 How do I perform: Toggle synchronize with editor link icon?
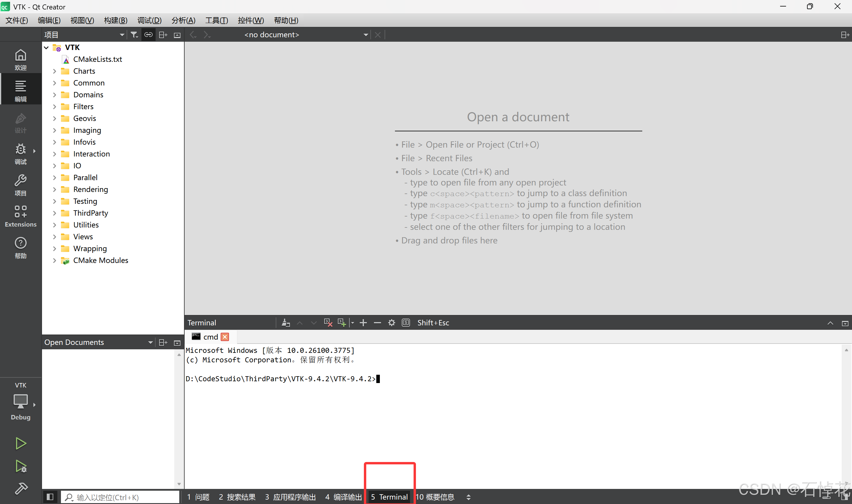tap(148, 34)
